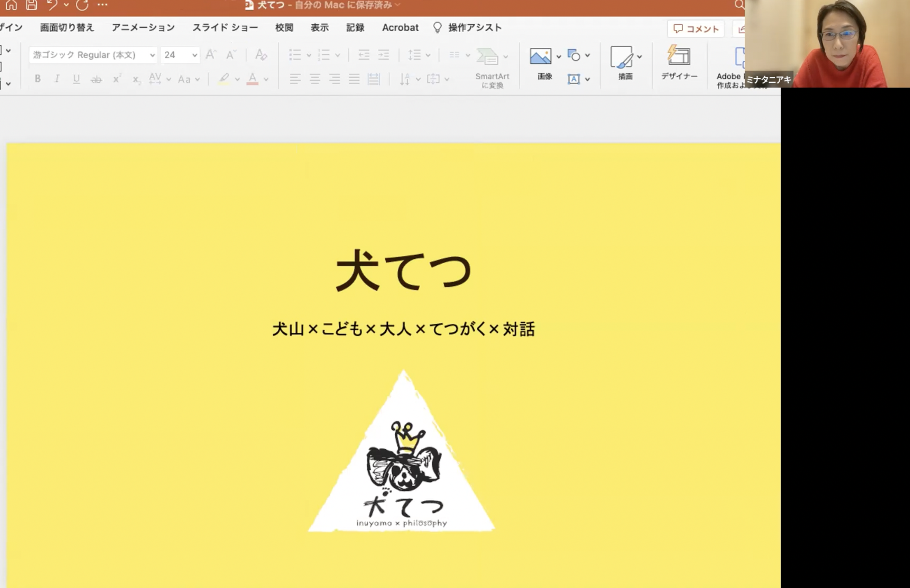This screenshot has width=910, height=588.
Task: Open the スライド ショー tab
Action: (225, 27)
